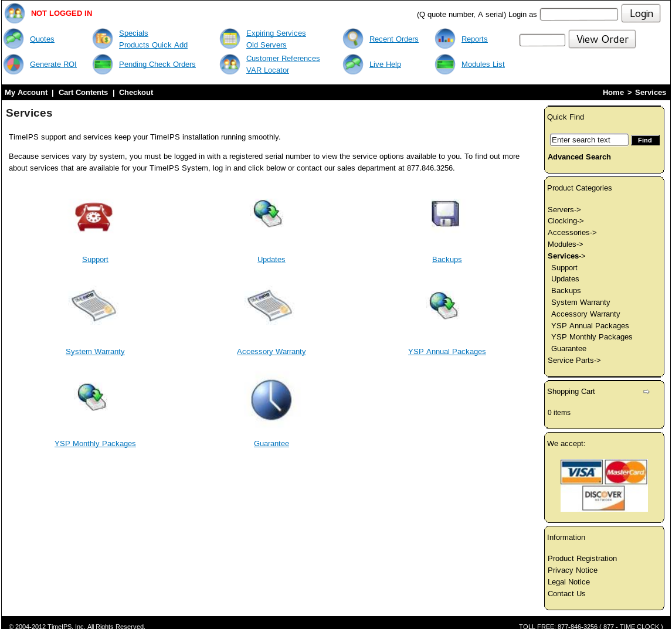
Task: Click the chat icon beside Live Help
Action: point(353,64)
